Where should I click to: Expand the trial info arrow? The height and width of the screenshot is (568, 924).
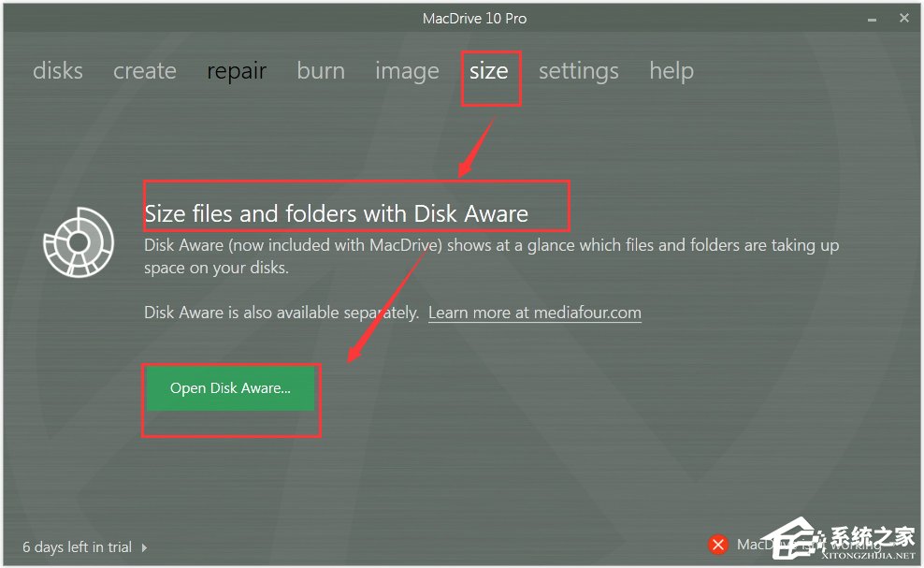144,547
